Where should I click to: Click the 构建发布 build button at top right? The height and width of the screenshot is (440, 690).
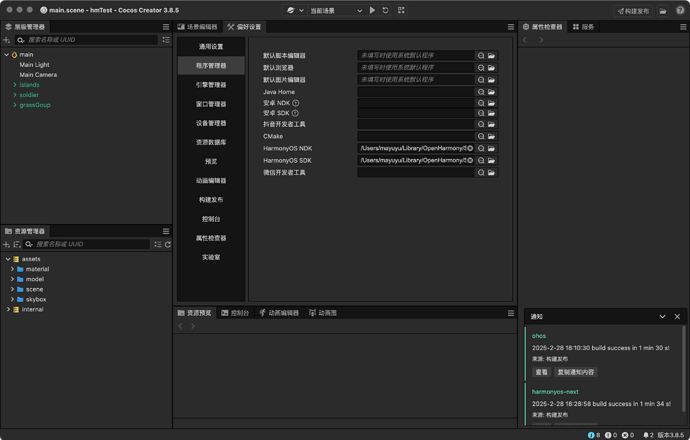[x=633, y=11]
